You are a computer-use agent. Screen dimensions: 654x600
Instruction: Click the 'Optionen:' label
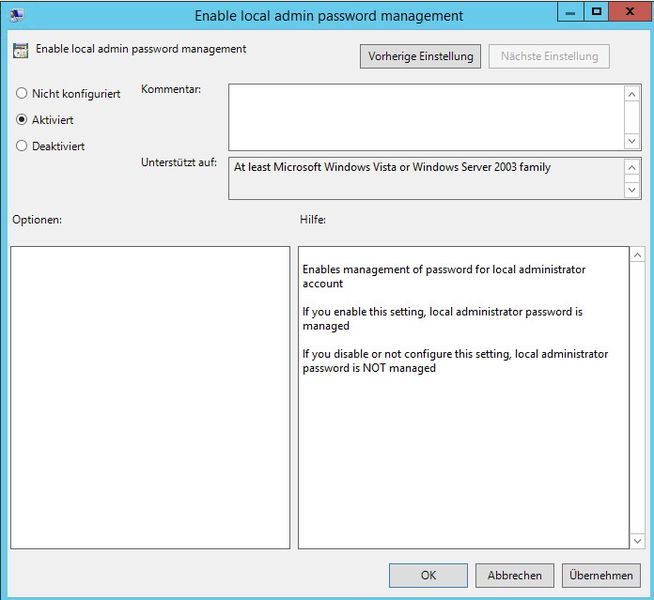pyautogui.click(x=37, y=219)
